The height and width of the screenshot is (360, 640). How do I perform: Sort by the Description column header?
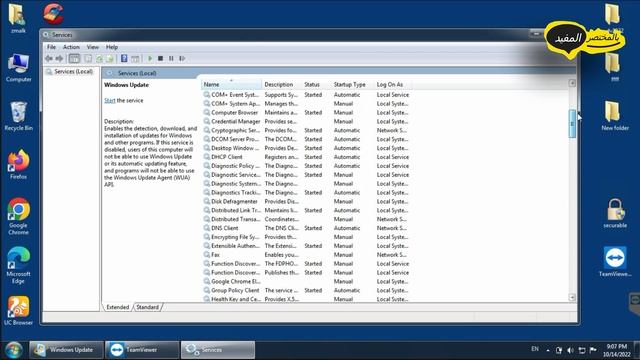[x=282, y=84]
